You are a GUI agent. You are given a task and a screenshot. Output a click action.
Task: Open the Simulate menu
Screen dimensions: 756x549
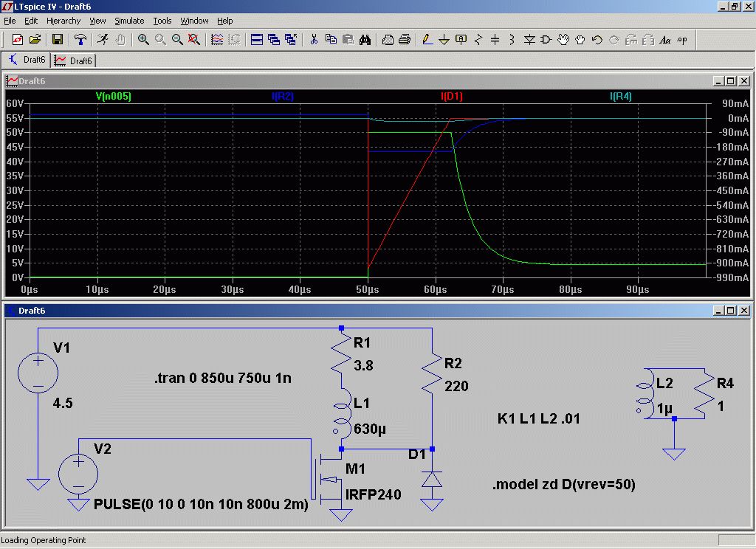129,21
